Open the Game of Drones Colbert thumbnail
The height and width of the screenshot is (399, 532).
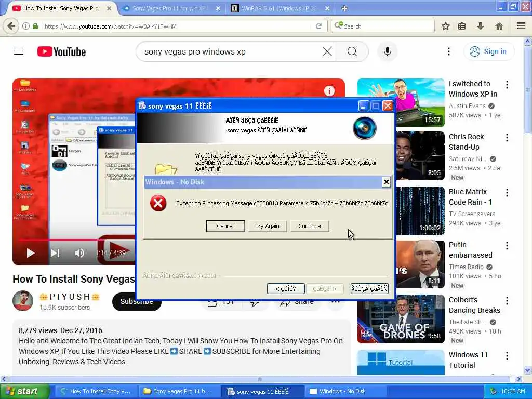(x=401, y=319)
